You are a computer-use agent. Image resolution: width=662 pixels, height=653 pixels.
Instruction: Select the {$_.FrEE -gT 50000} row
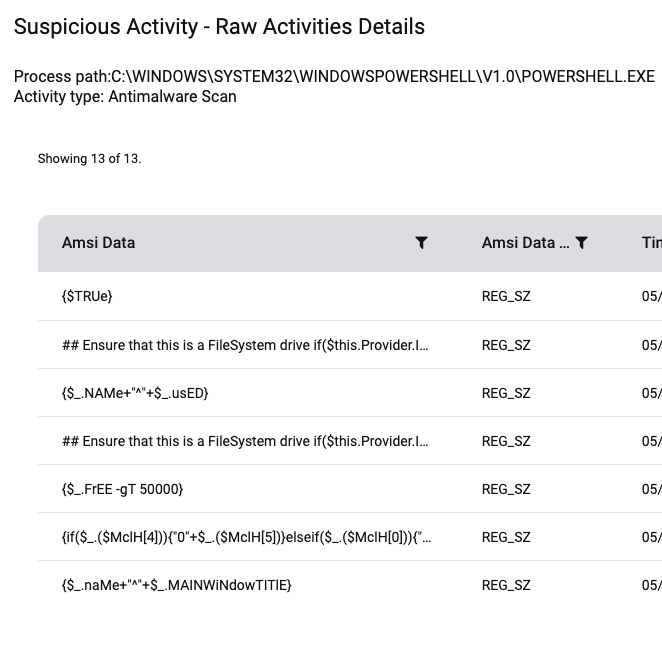coord(350,489)
